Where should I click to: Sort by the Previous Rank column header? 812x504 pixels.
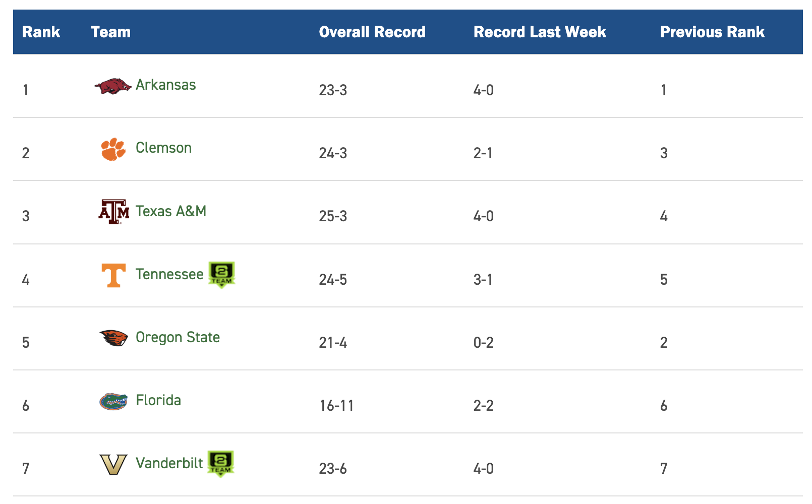tap(712, 32)
